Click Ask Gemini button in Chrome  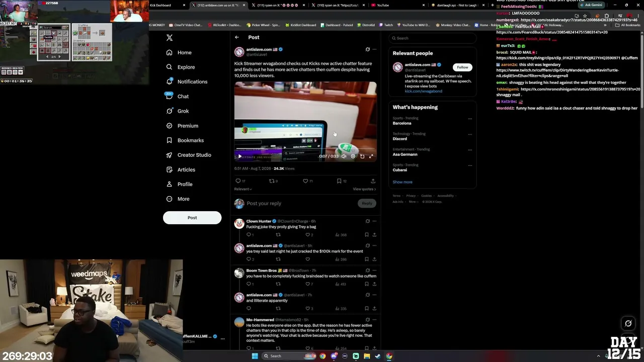(x=591, y=5)
